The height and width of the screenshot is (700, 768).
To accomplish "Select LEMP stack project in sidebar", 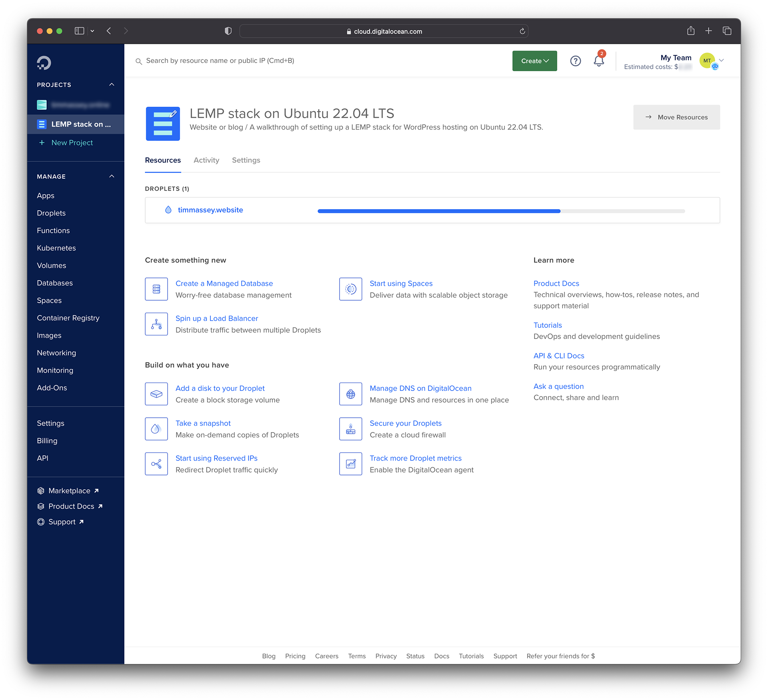I will 76,124.
